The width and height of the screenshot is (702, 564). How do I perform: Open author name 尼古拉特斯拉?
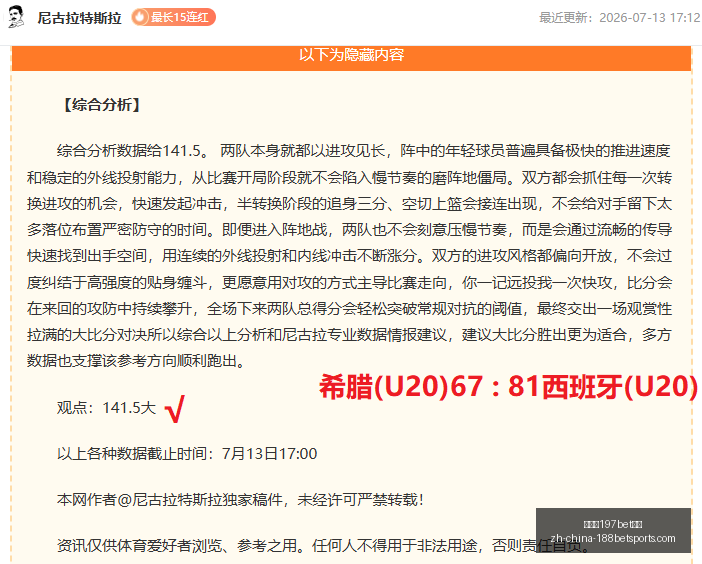click(79, 18)
